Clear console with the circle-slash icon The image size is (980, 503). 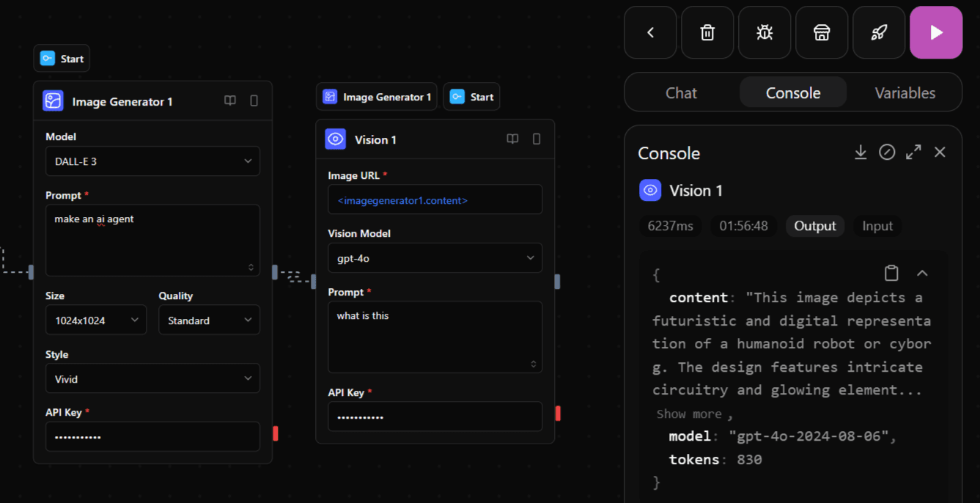(887, 153)
